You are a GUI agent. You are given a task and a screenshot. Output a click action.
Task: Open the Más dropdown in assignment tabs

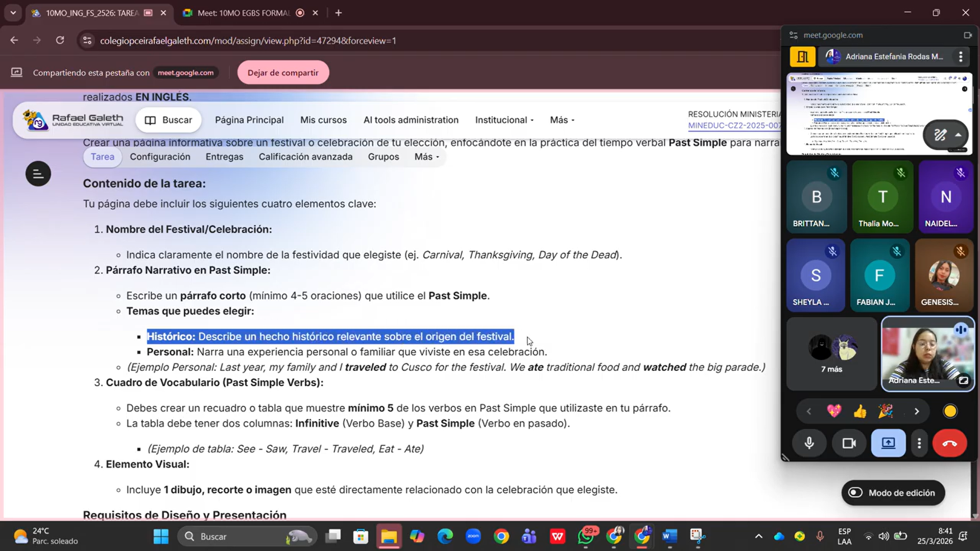[426, 157]
